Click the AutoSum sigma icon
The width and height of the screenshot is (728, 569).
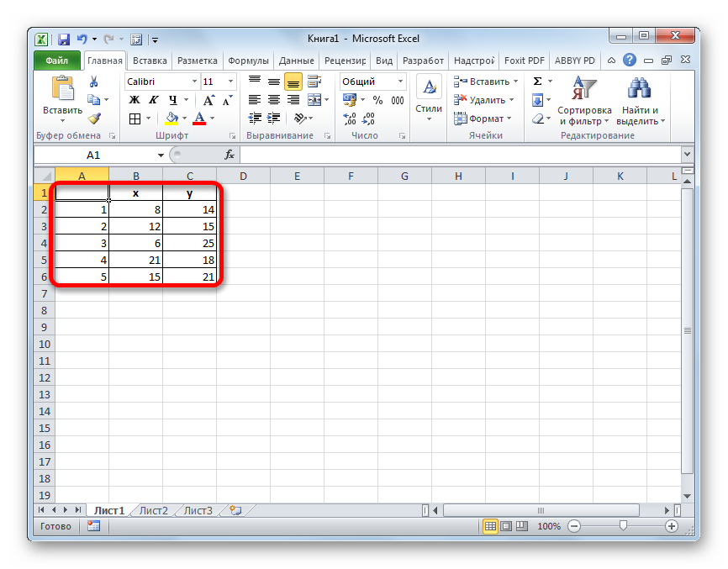pyautogui.click(x=538, y=82)
